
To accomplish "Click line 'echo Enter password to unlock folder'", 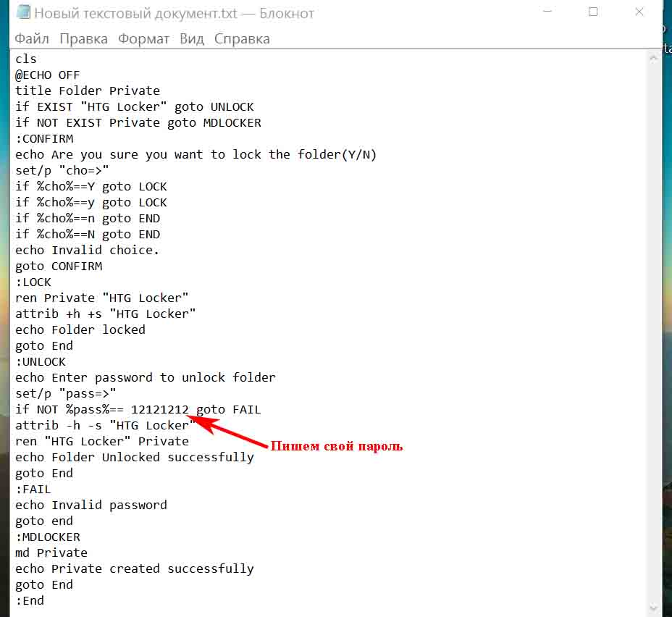I will [x=146, y=378].
